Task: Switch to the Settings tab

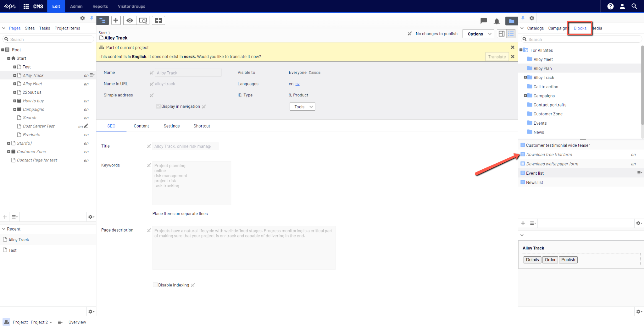Action: (172, 126)
